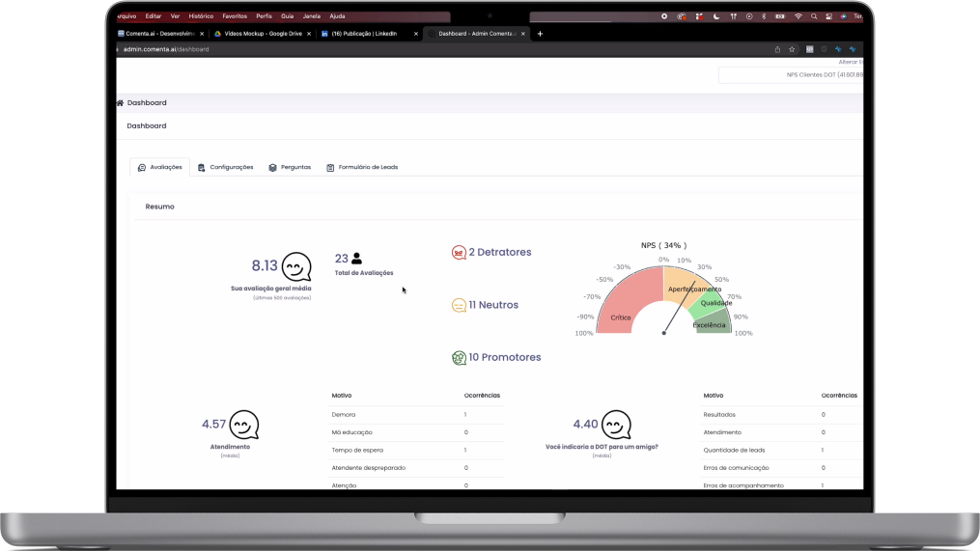Select the Formulário de Leads tab
The height and width of the screenshot is (551, 980).
362,168
